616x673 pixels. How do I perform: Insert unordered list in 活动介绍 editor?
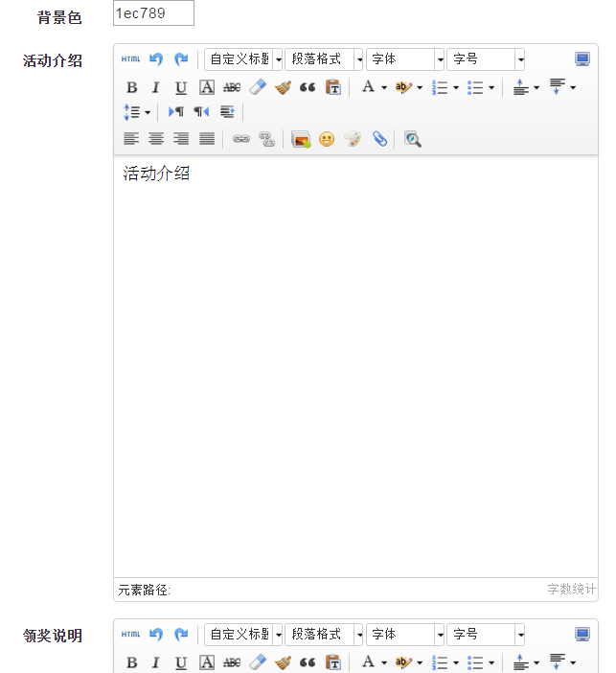[x=475, y=87]
